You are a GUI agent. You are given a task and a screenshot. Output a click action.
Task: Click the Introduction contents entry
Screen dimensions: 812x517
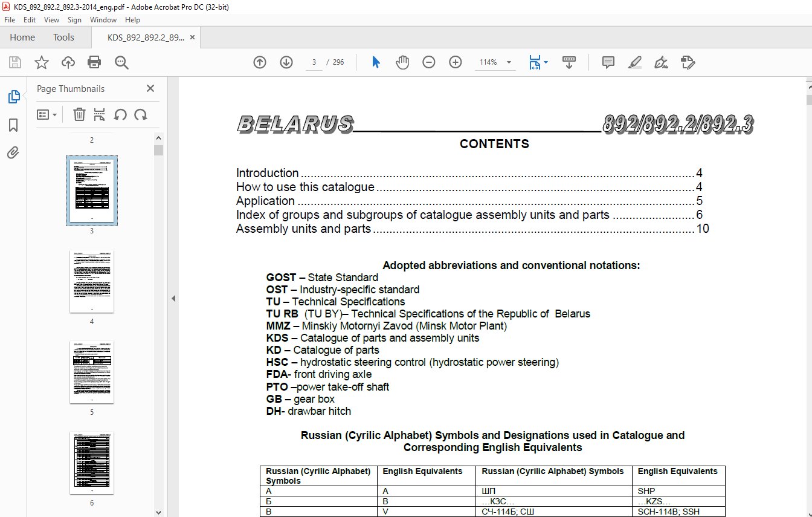469,173
